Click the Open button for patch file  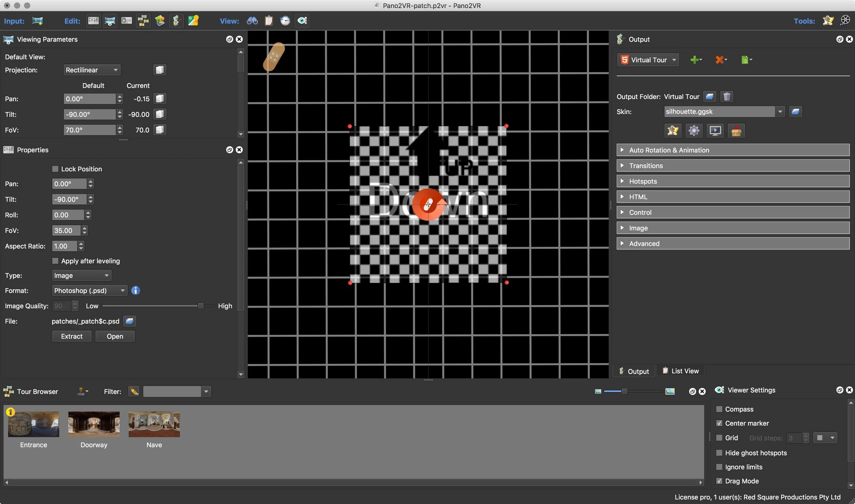coord(115,336)
